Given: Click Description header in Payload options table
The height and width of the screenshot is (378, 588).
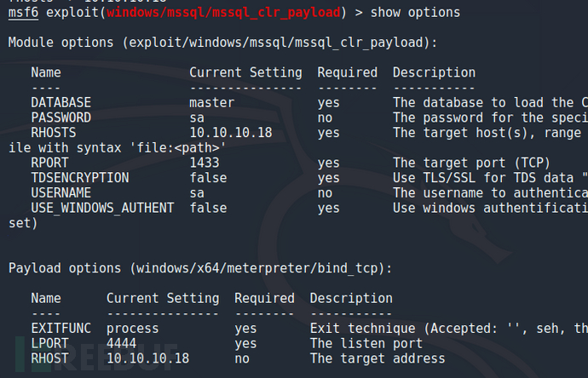Looking at the screenshot, I should click(x=351, y=299).
